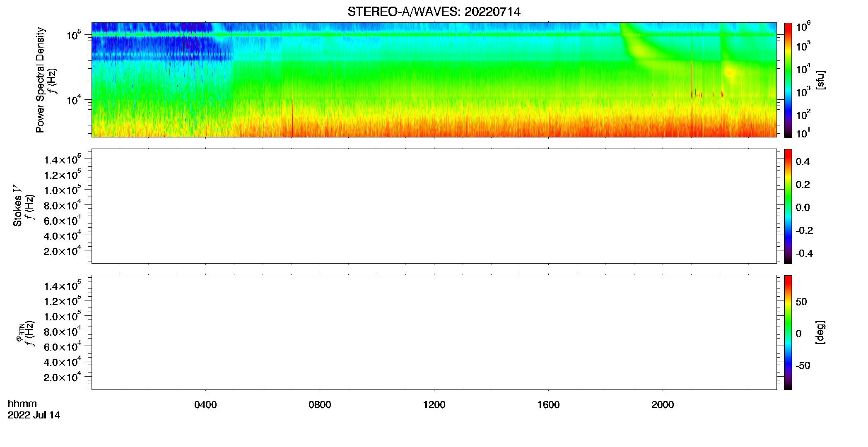This screenshot has width=868, height=447.
Task: Pick the "1600" time tick label
Action: tap(548, 405)
